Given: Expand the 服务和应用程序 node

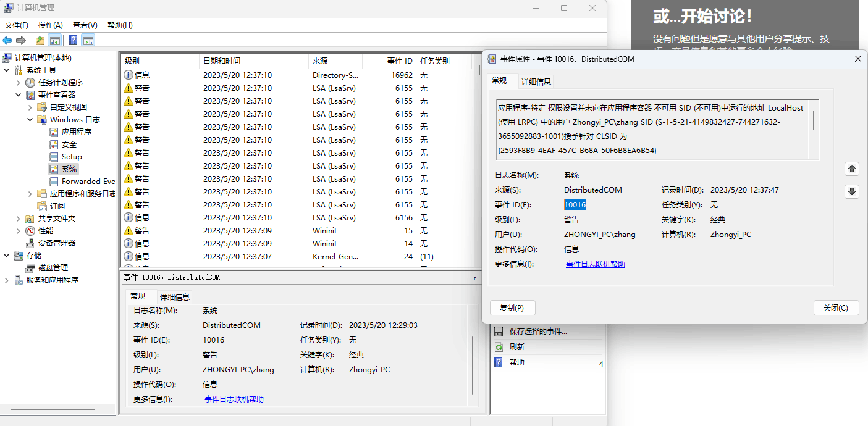Looking at the screenshot, I should (6, 280).
